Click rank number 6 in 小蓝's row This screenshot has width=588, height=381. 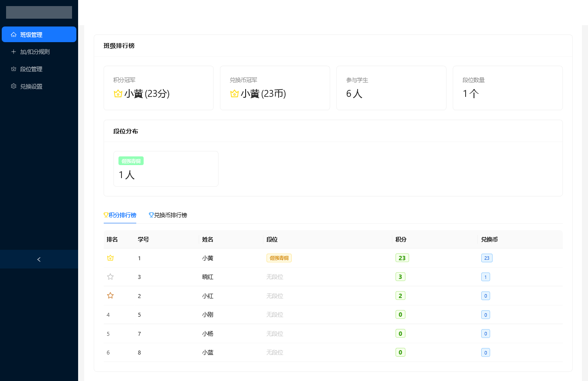108,352
